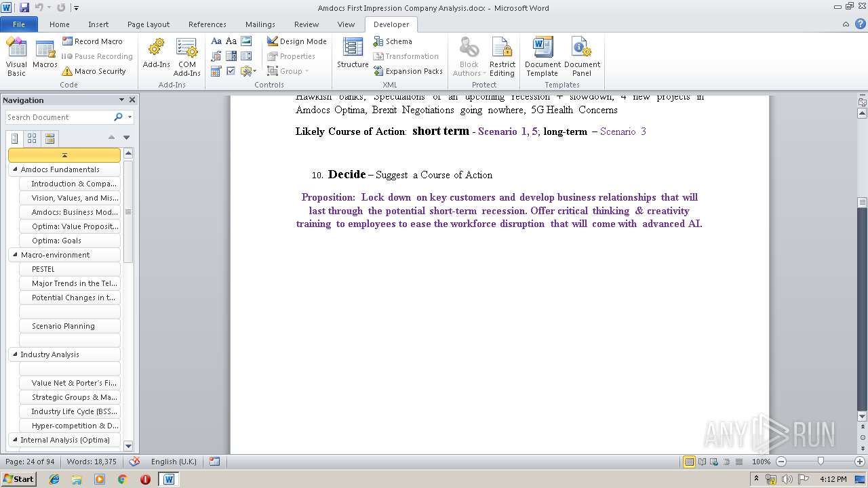868x488 pixels.
Task: Open Word Help
Action: [x=859, y=24]
